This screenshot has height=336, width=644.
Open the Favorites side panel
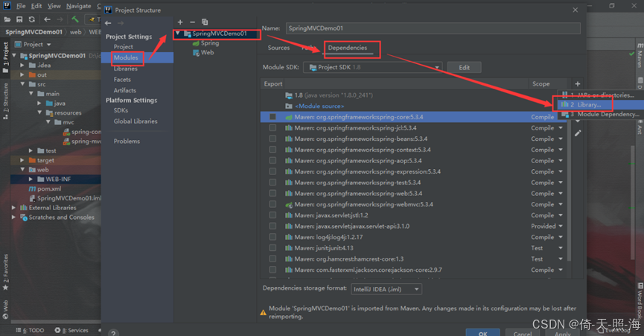(x=5, y=272)
